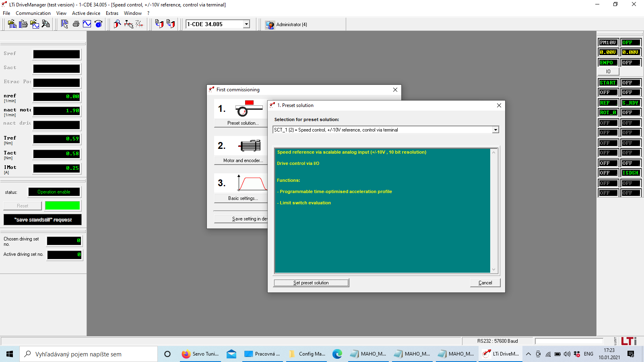The image size is (644, 362).
Task: Open the Active device menu
Action: tap(86, 13)
